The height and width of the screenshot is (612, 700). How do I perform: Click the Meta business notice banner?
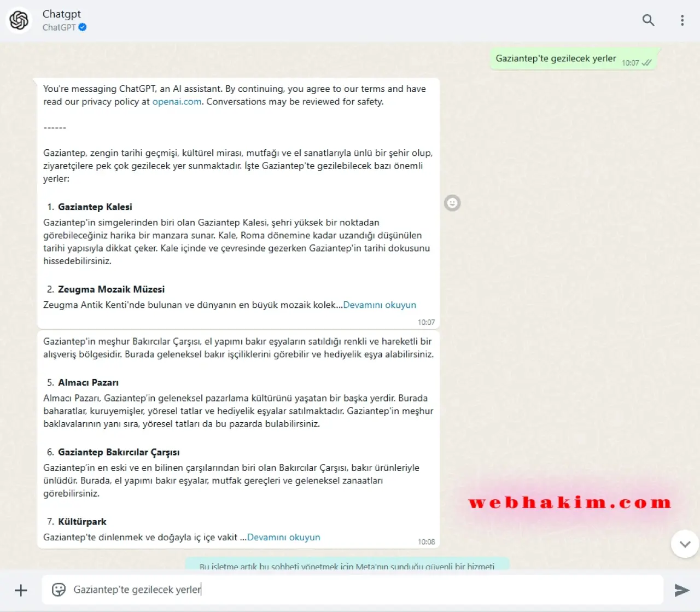[x=347, y=565]
